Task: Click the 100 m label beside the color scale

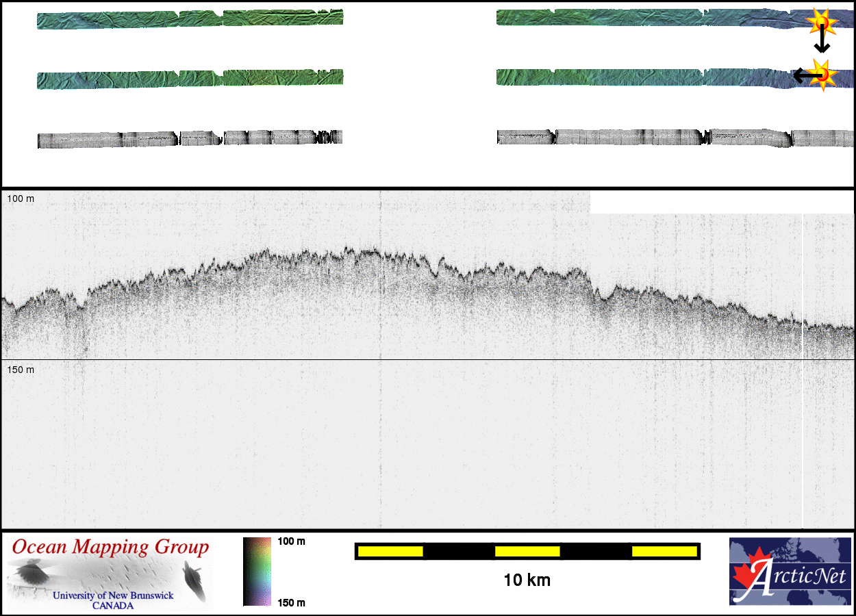Action: [292, 541]
